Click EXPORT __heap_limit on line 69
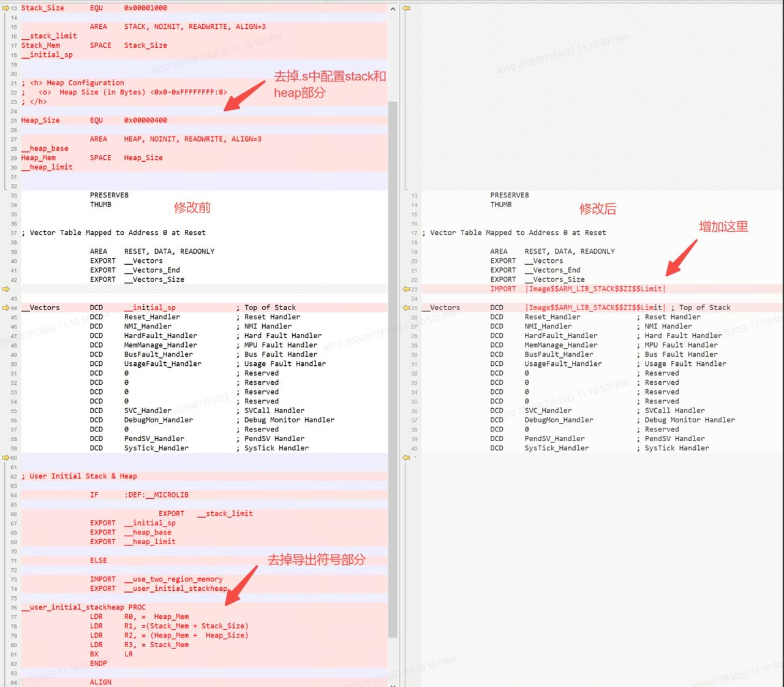The image size is (784, 687). point(132,542)
